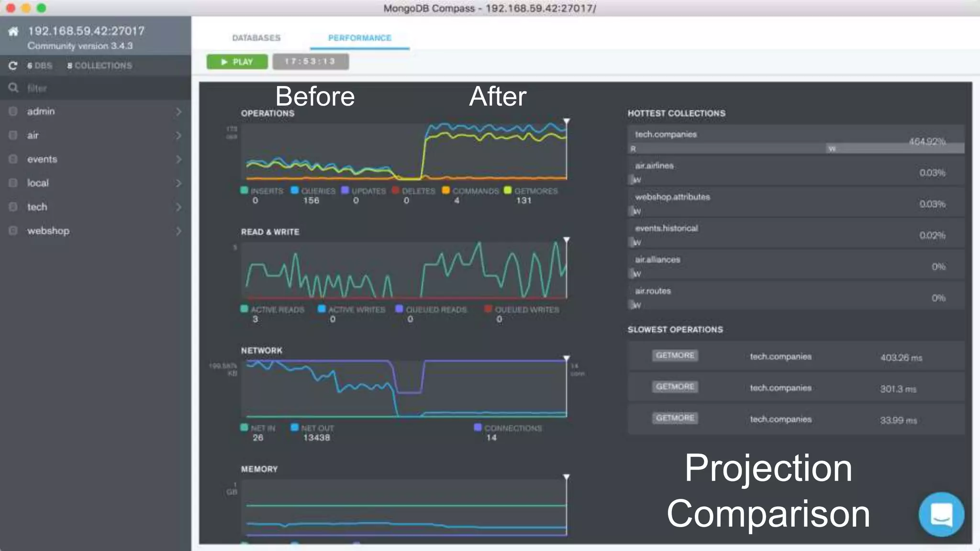Image resolution: width=980 pixels, height=551 pixels.
Task: Click the Net Out legend swatch
Action: 295,428
